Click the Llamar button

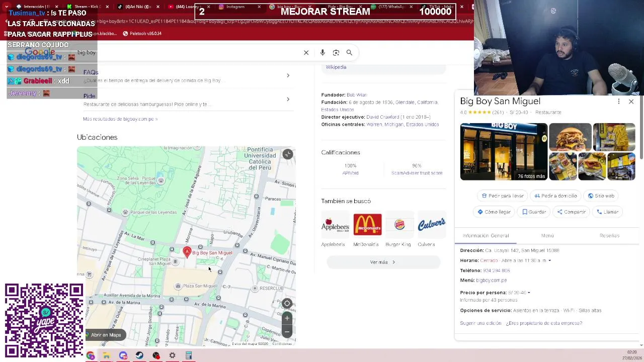pos(607,212)
